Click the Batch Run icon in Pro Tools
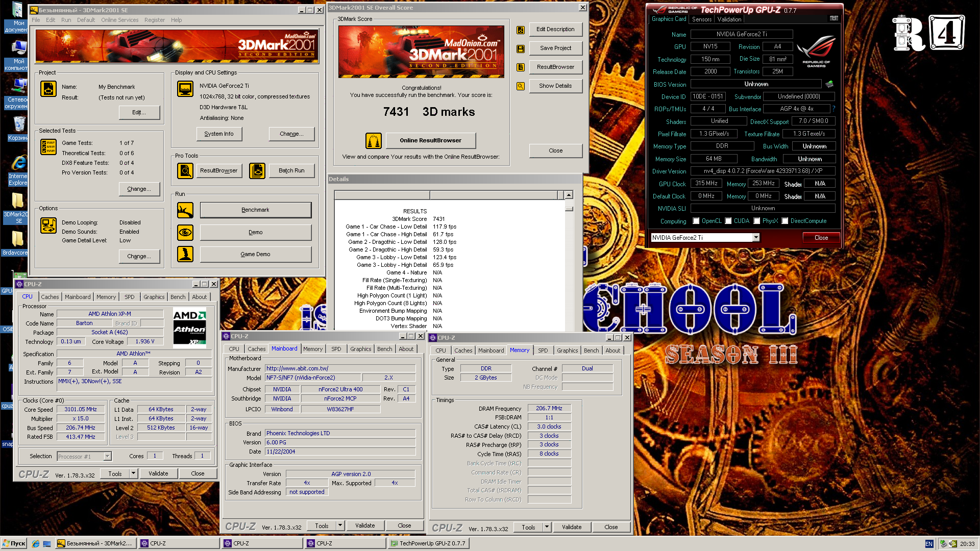This screenshot has width=980, height=551. coord(257,171)
